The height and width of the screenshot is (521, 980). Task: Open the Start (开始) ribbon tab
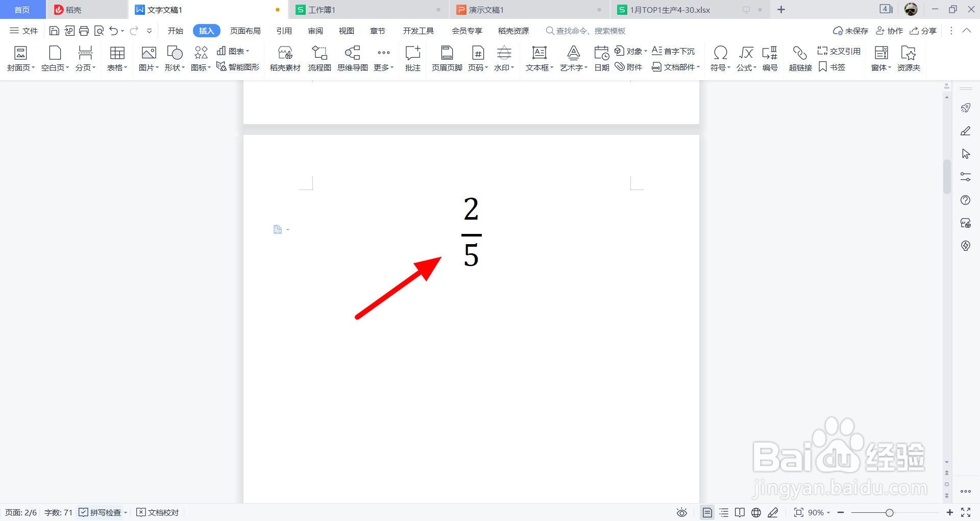(x=176, y=31)
